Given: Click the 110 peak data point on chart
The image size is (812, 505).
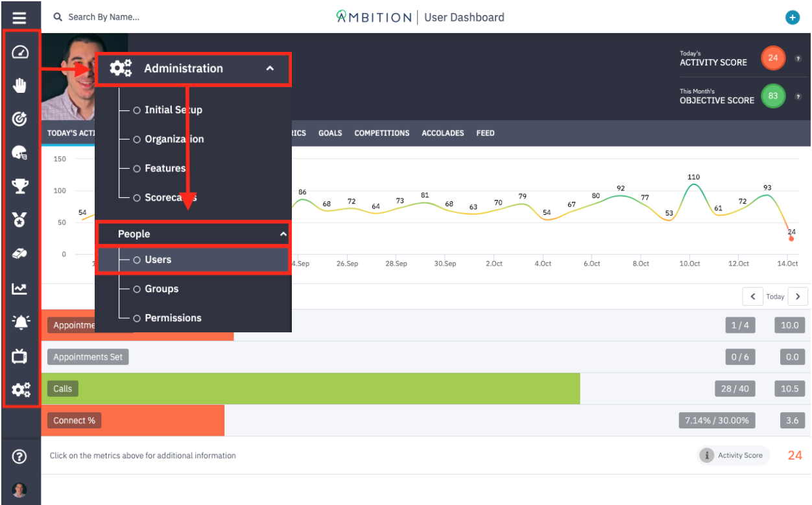Looking at the screenshot, I should pos(693,184).
